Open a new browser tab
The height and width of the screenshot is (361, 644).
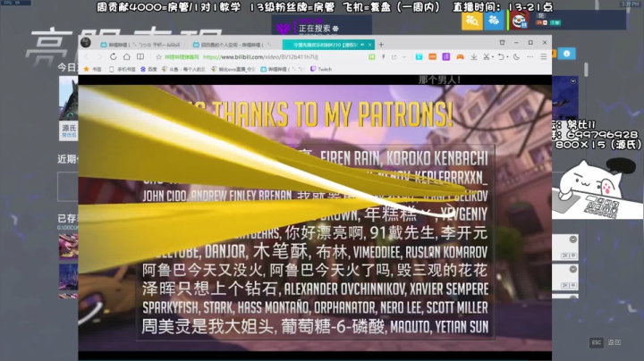[x=381, y=45]
